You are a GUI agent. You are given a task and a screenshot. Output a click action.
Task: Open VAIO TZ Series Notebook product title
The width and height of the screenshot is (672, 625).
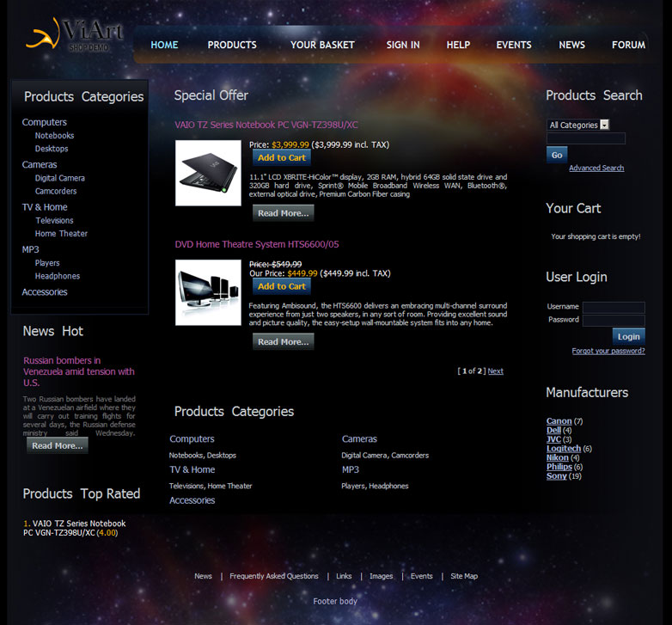(x=266, y=125)
